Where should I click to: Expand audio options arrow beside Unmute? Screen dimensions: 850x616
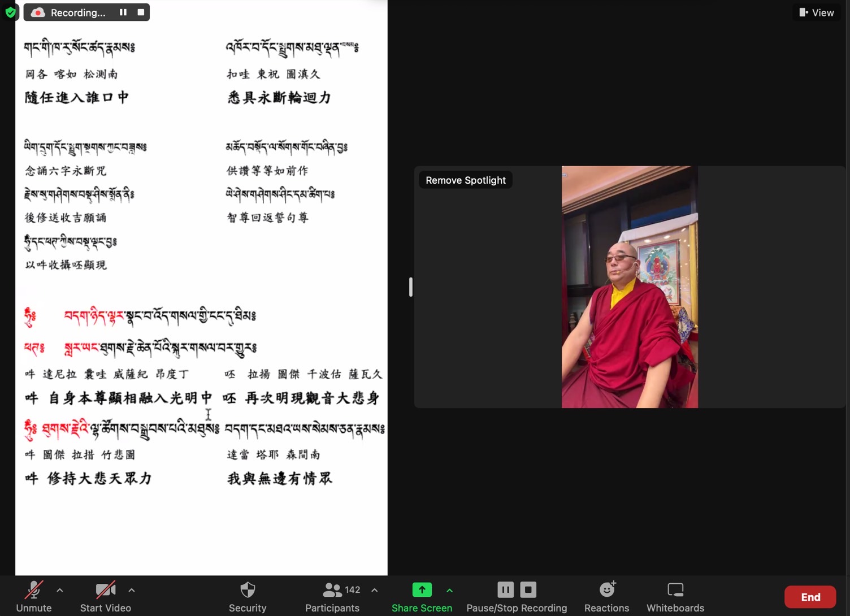[x=60, y=590]
